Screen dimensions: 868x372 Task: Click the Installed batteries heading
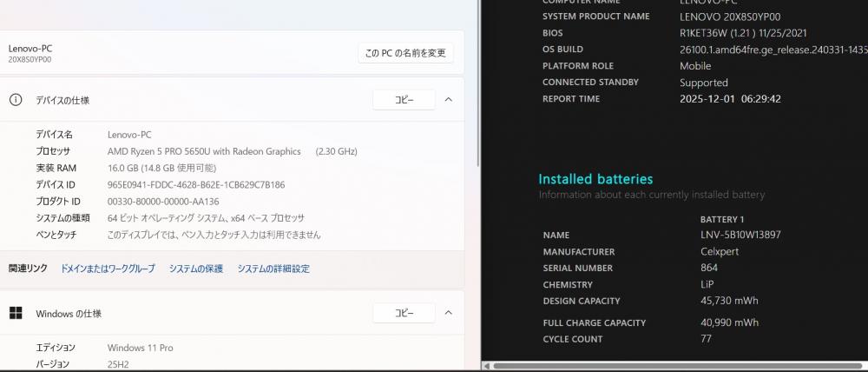click(x=595, y=179)
